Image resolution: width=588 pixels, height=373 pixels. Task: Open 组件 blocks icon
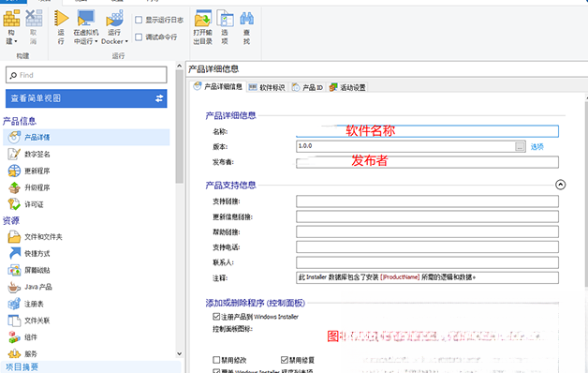point(14,337)
